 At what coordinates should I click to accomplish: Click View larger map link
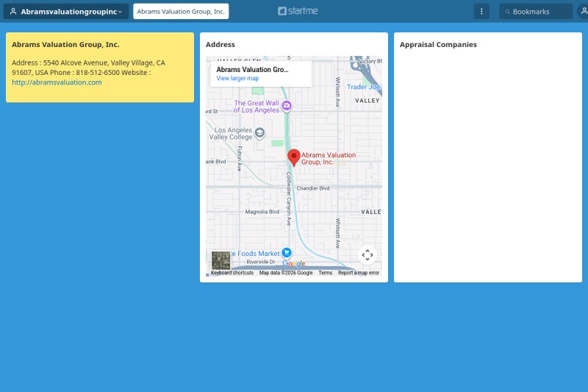(x=237, y=79)
